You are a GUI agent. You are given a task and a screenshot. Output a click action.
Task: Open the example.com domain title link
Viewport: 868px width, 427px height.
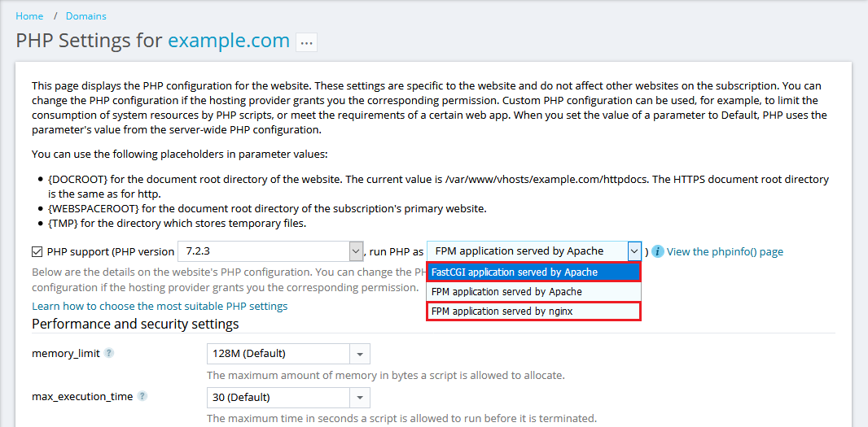[229, 41]
